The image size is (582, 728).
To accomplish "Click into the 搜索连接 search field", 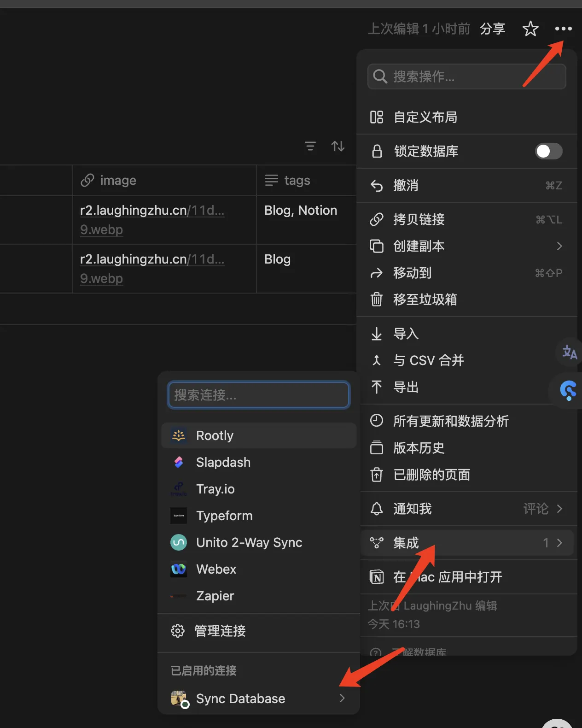I will (259, 395).
